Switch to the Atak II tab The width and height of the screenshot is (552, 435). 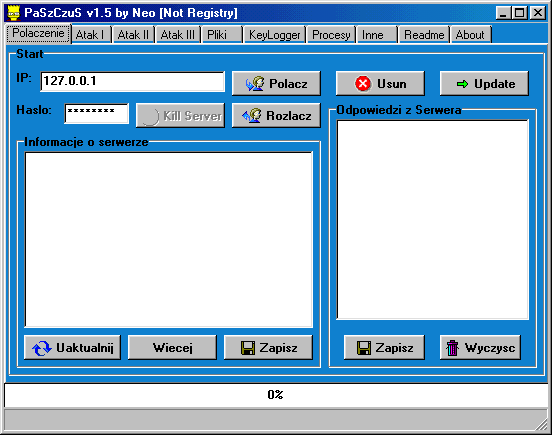tap(134, 35)
